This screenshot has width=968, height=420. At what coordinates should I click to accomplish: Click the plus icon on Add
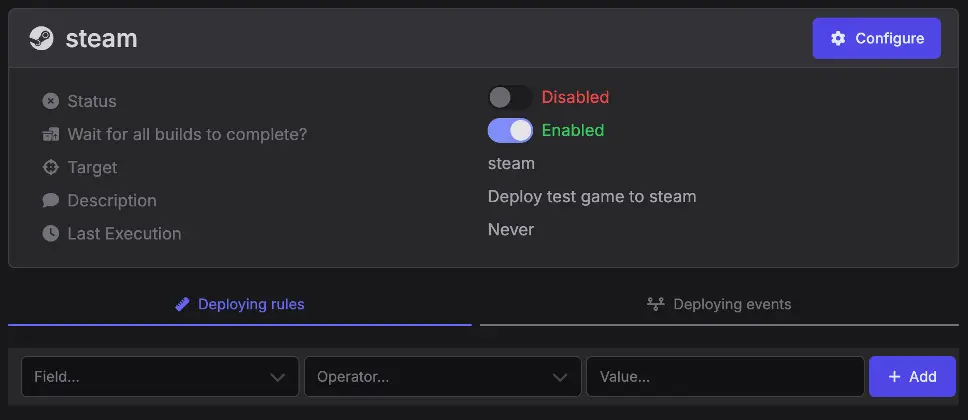[895, 377]
